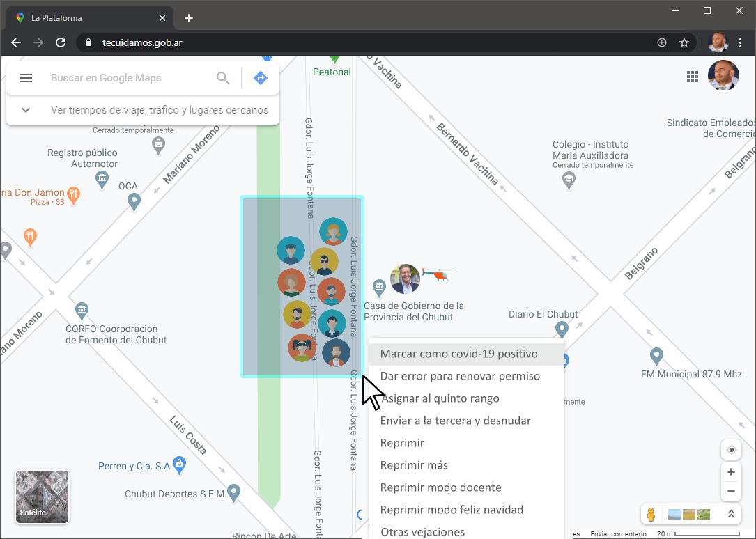This screenshot has width=756, height=539.
Task: Select the OCA location pin
Action: (134, 202)
